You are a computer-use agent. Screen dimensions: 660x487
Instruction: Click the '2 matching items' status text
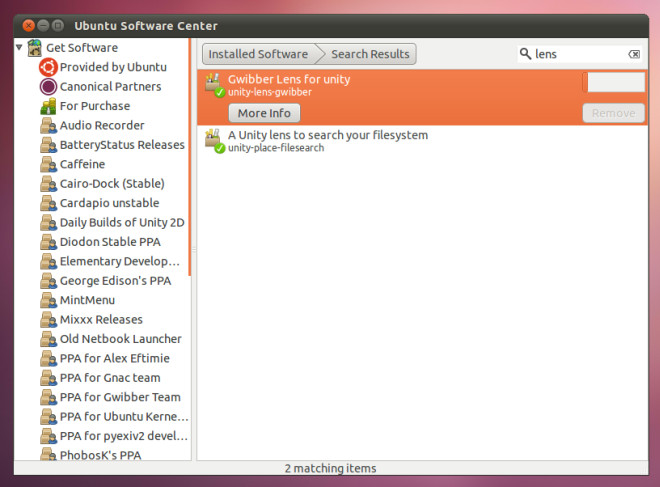330,468
